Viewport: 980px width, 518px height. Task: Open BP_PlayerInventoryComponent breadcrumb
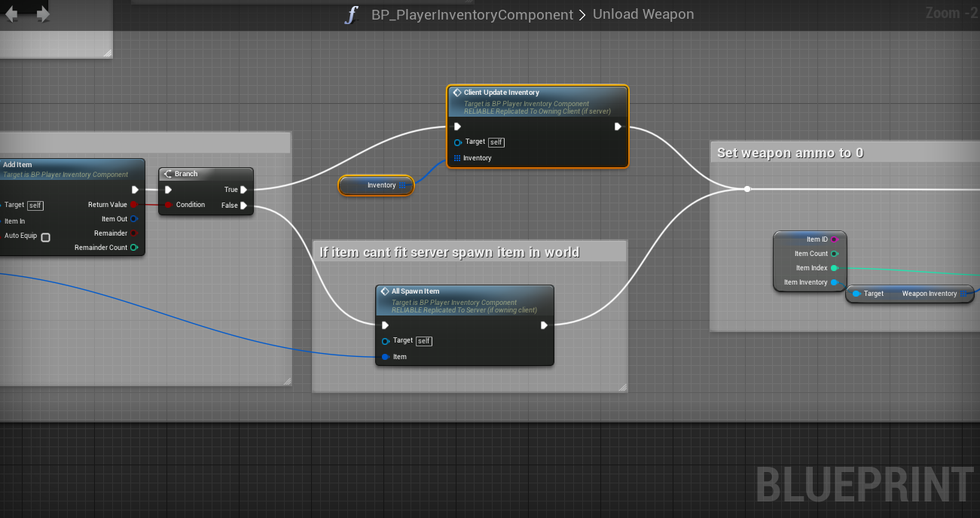(x=472, y=15)
